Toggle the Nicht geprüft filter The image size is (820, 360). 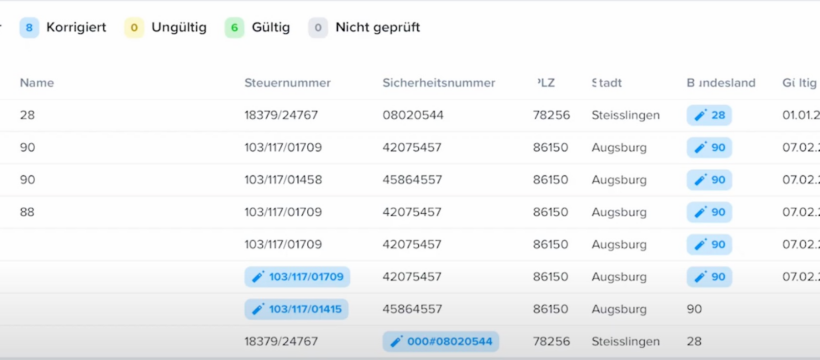(364, 27)
